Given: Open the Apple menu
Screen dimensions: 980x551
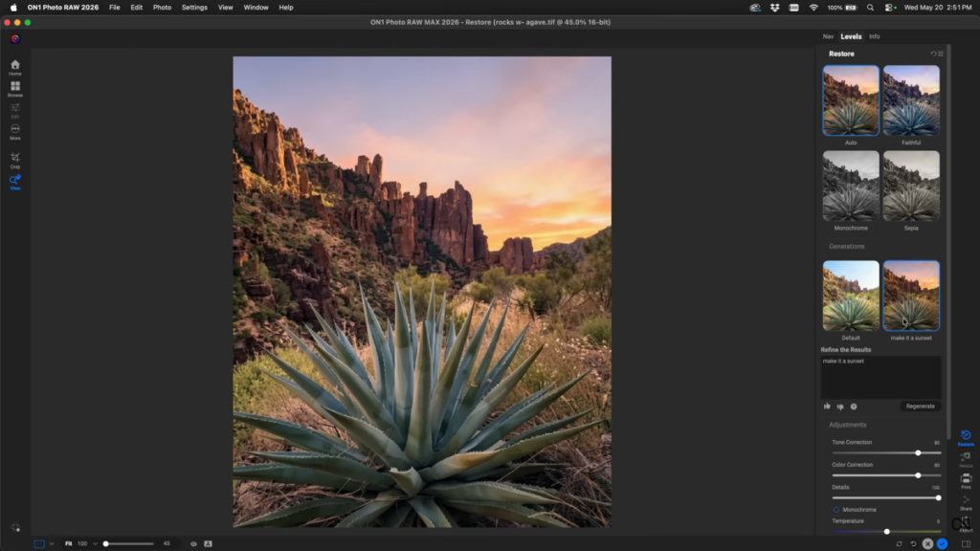Looking at the screenshot, I should [x=13, y=8].
